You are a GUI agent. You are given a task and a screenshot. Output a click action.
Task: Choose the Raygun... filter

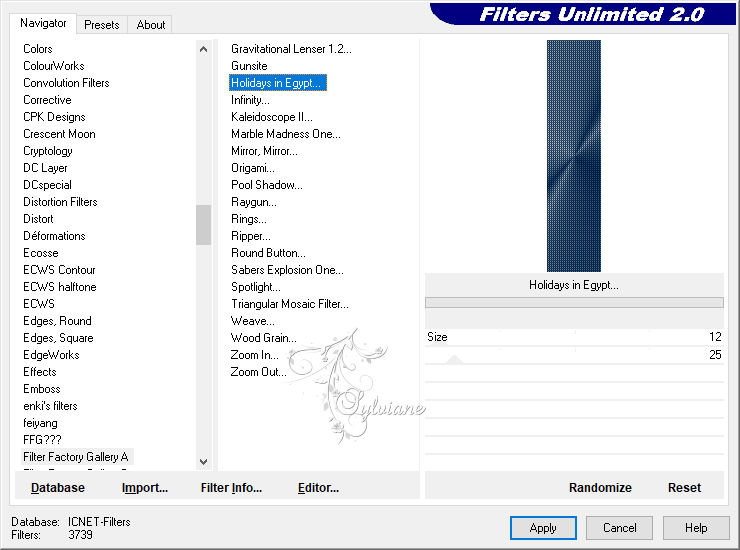click(x=253, y=202)
